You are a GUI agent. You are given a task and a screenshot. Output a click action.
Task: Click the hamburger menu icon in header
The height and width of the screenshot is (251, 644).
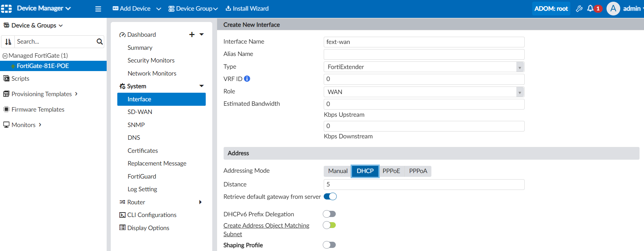tap(98, 9)
